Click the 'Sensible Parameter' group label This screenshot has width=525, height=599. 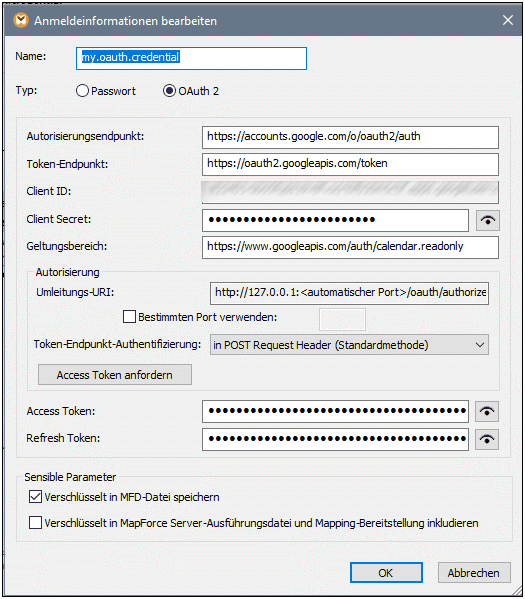(x=70, y=477)
